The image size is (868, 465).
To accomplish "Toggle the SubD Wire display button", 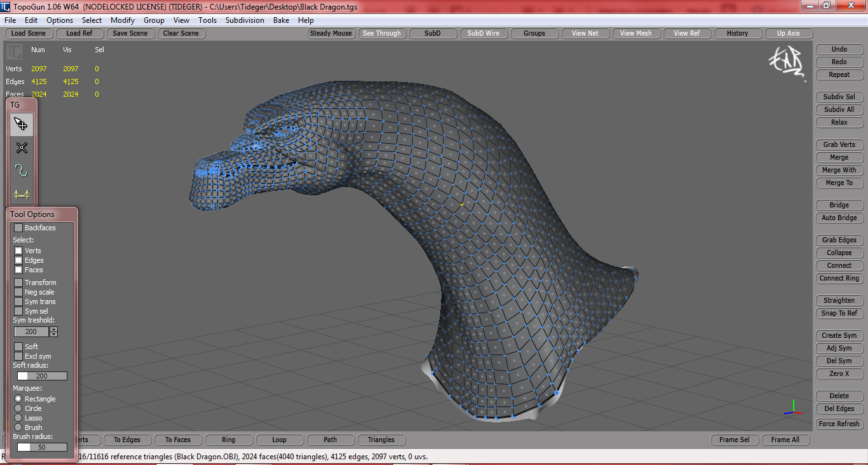I will point(484,33).
